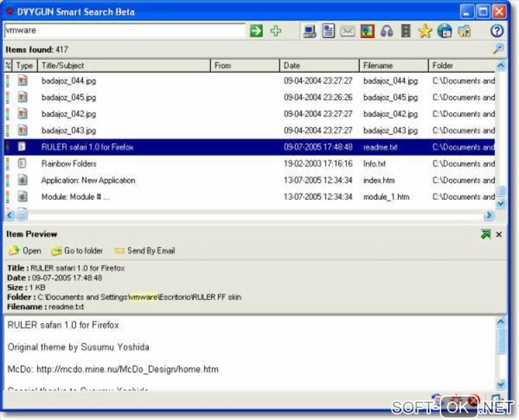Viewport: 519px width, 420px height.
Task: Select the badajoz_042.jpg result row
Action: [x=249, y=114]
